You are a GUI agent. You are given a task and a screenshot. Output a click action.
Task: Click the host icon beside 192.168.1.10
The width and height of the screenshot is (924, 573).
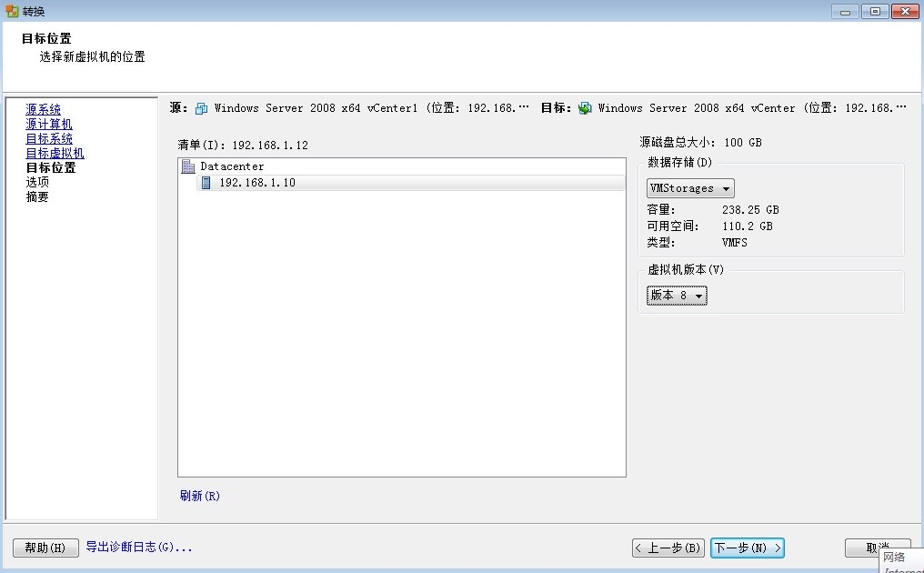point(206,183)
